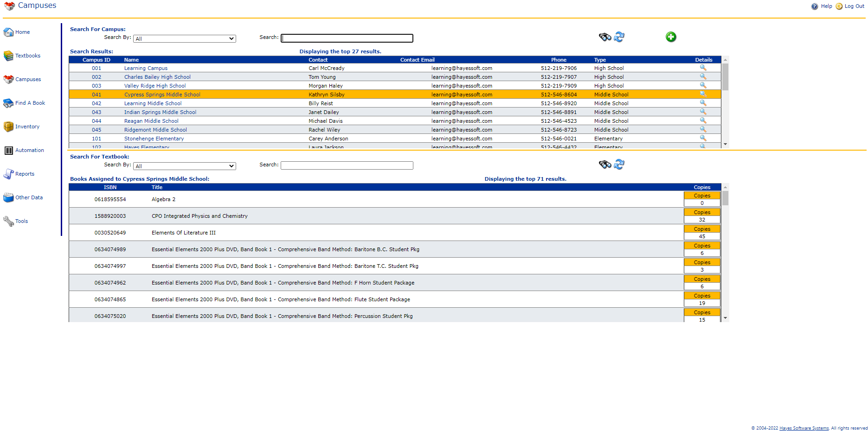Click the campus list scrollbar down arrow
Viewport: 868px width, 431px height.
725,145
